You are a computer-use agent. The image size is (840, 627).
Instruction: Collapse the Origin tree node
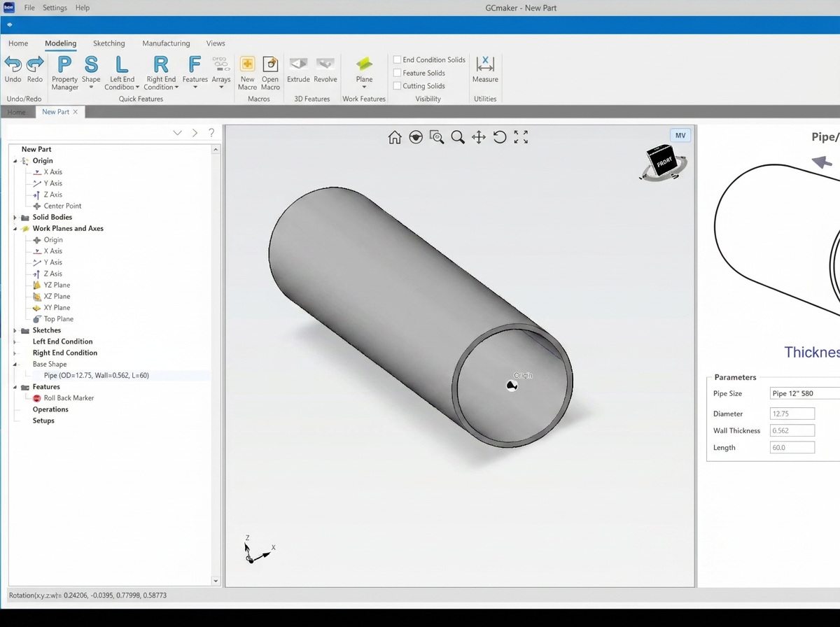point(15,161)
